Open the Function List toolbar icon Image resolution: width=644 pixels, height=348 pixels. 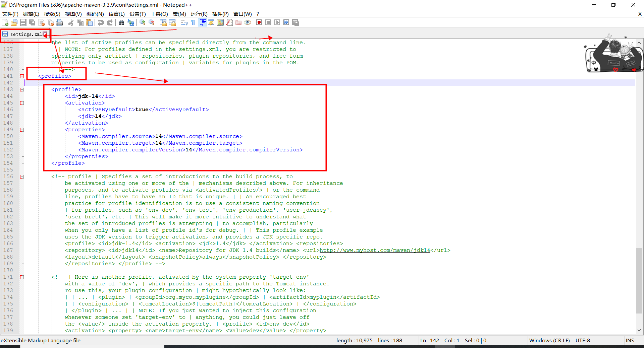229,22
